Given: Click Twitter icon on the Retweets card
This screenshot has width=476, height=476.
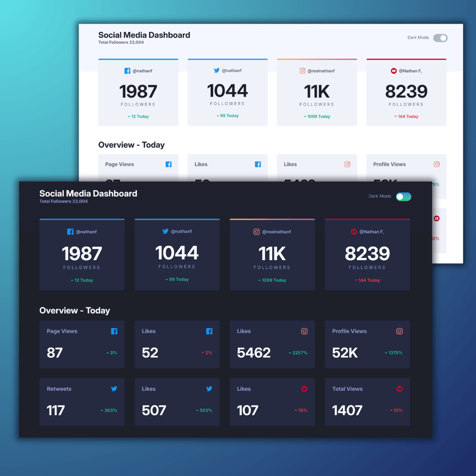Looking at the screenshot, I should click(114, 389).
